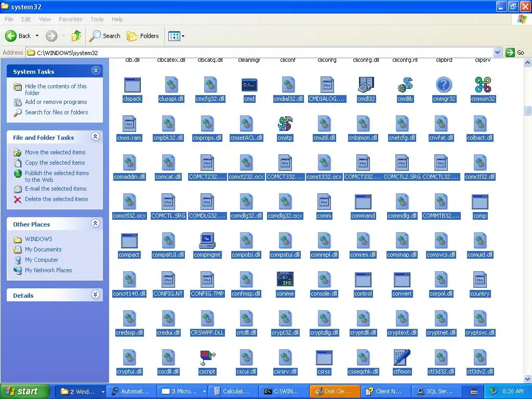Select the cmd command prompt icon
This screenshot has height=399, width=532.
coord(249,85)
